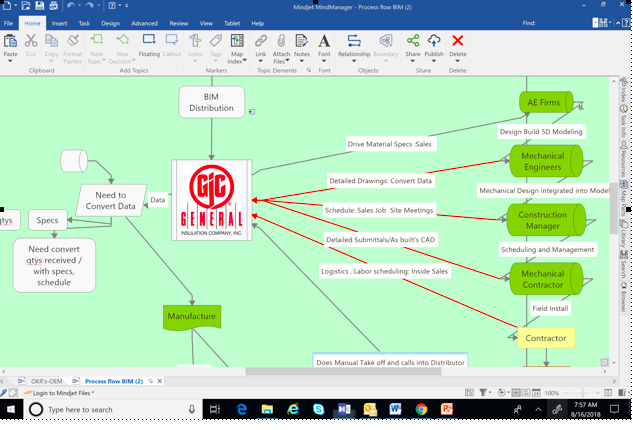Click the Redo arrow in quick access toolbar
Image resolution: width=633 pixels, height=430 pixels.
(90, 6)
